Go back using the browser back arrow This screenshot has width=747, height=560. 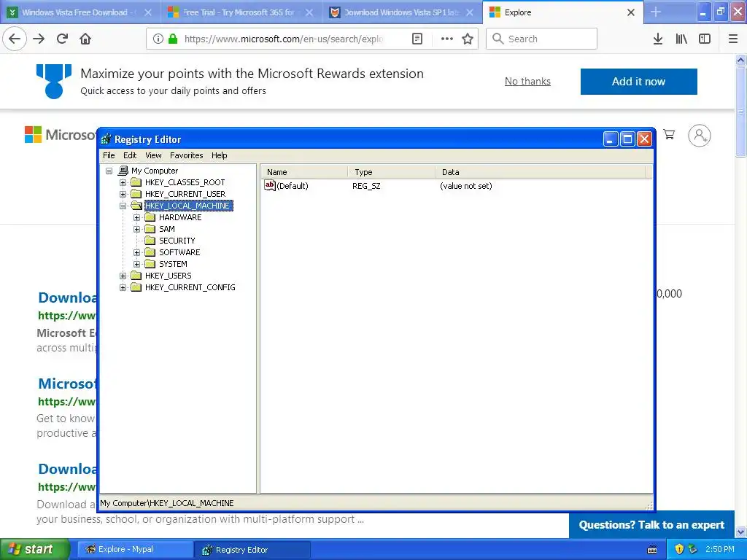coord(15,39)
